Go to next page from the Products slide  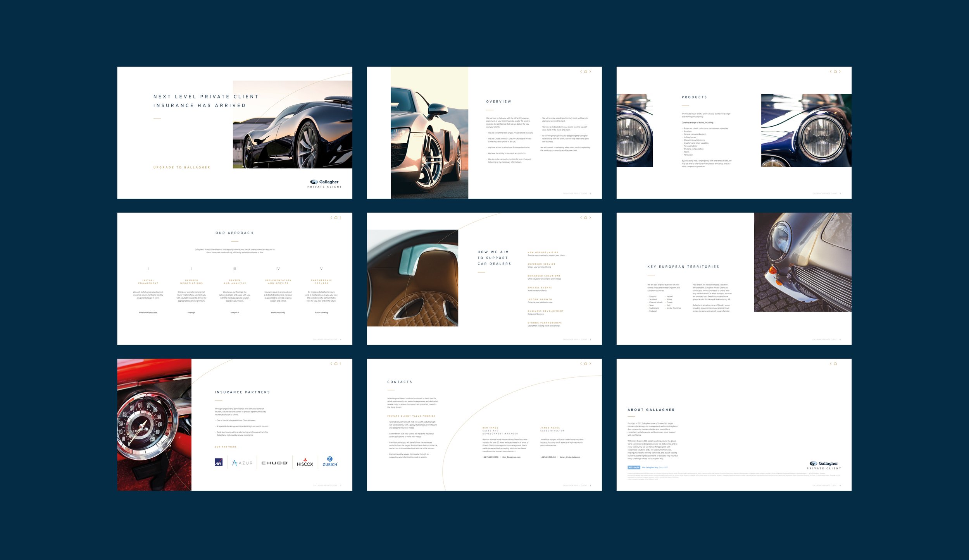coord(840,72)
